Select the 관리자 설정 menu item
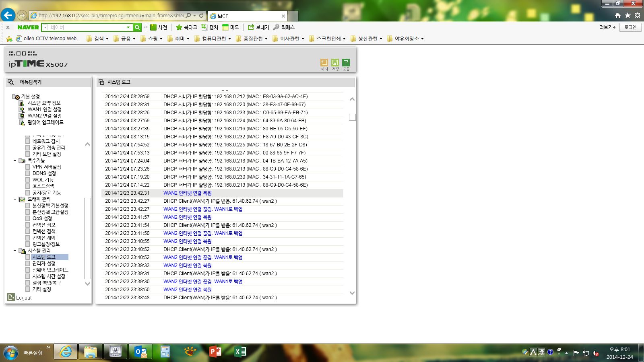 44,263
